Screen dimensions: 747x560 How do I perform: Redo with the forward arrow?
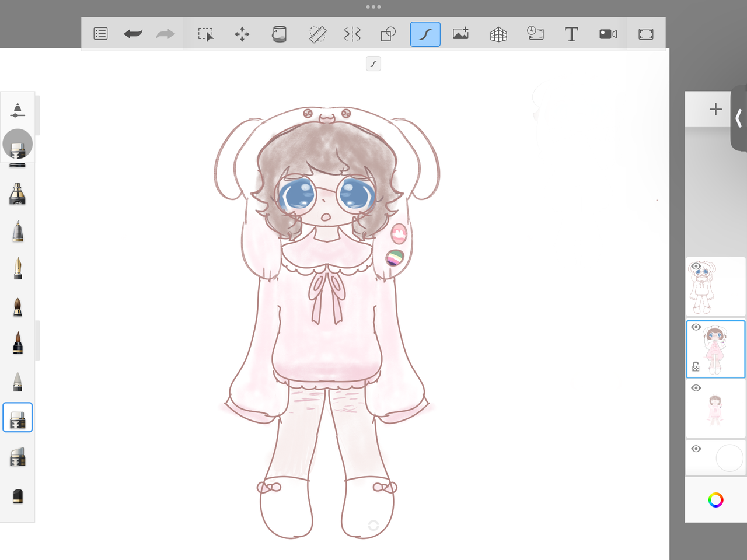pyautogui.click(x=165, y=34)
